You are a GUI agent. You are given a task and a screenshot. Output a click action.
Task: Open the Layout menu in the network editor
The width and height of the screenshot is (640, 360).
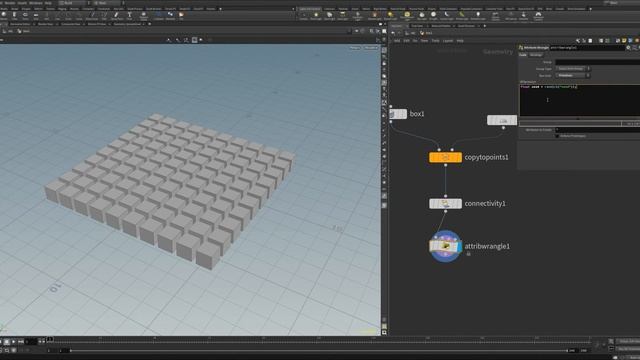[x=448, y=41]
